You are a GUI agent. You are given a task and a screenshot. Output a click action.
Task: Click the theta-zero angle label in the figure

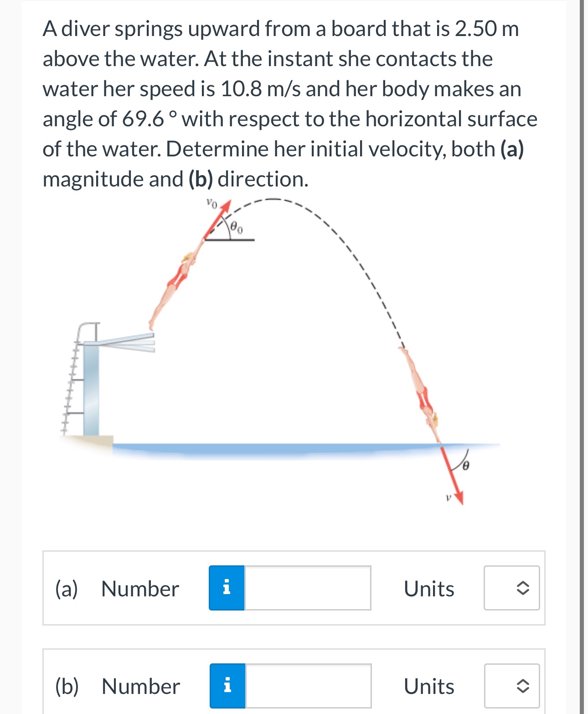coord(235,227)
